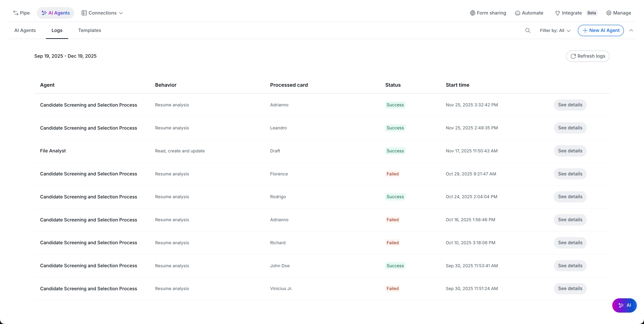Click the Refresh logs button
644x324 pixels.
coord(587,56)
